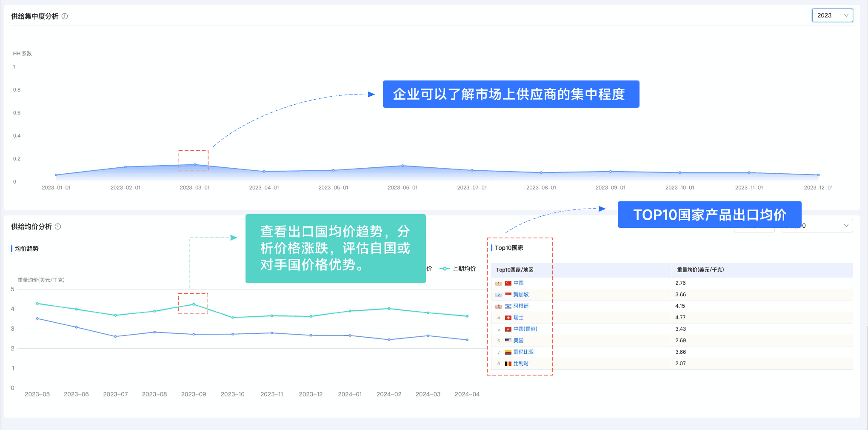Click the Singapore flag icon beside 新加坡
868x430 pixels.
click(x=508, y=294)
